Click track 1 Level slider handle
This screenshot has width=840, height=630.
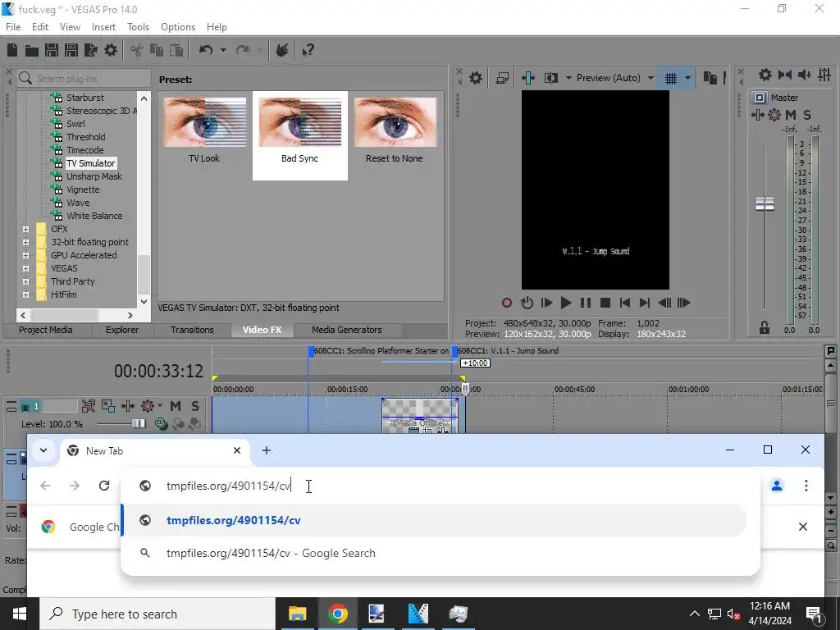pos(138,424)
